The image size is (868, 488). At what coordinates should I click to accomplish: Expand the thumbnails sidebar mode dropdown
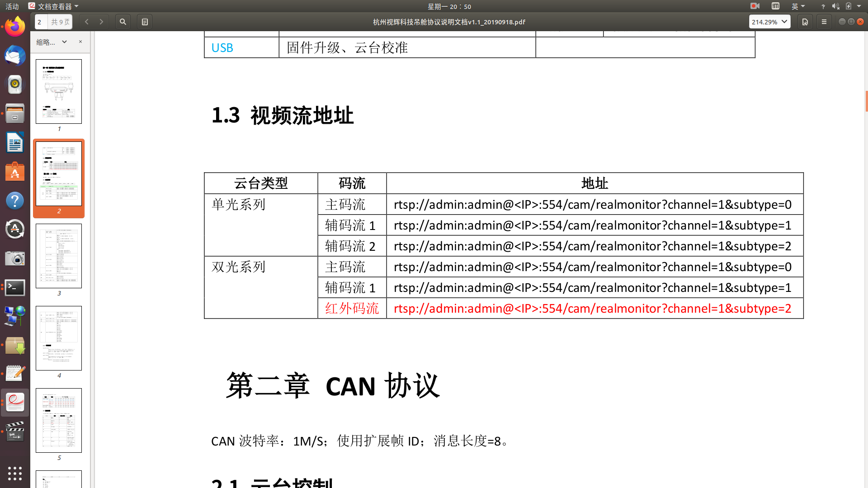click(x=64, y=42)
